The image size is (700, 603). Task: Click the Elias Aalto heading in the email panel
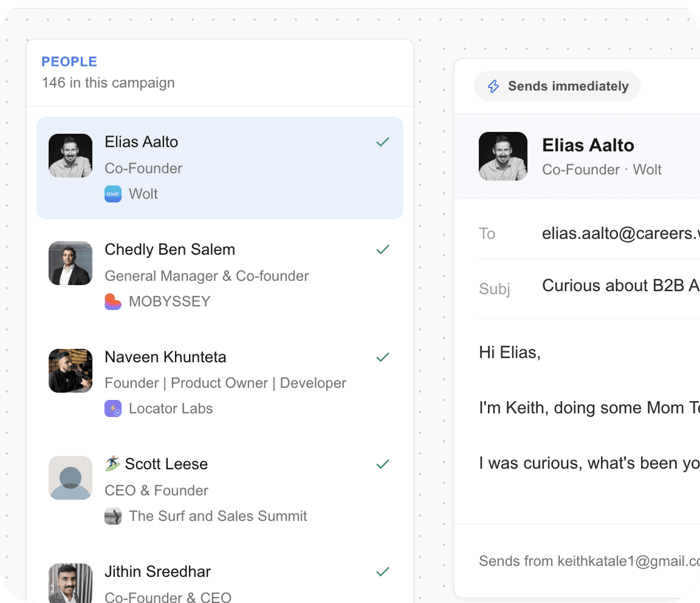click(588, 146)
